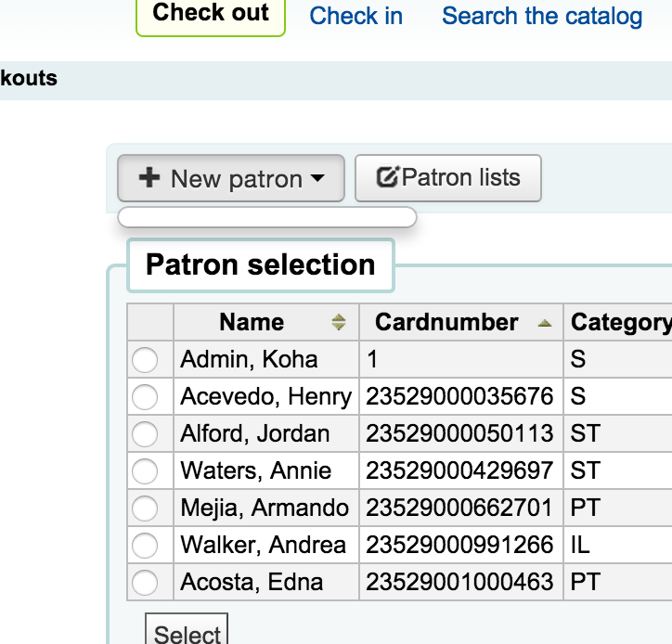This screenshot has width=672, height=644.
Task: Click cardnumber 23529000035676 cell
Action: (x=459, y=396)
